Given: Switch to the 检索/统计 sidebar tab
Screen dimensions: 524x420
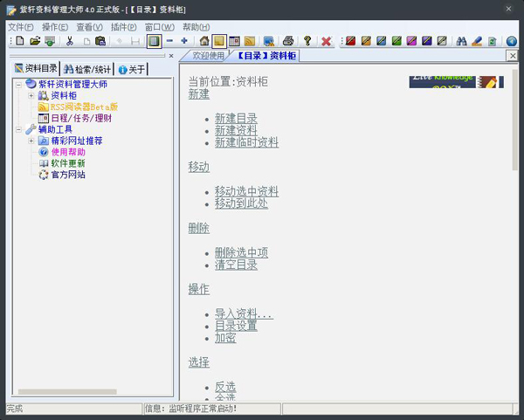Looking at the screenshot, I should [x=86, y=69].
